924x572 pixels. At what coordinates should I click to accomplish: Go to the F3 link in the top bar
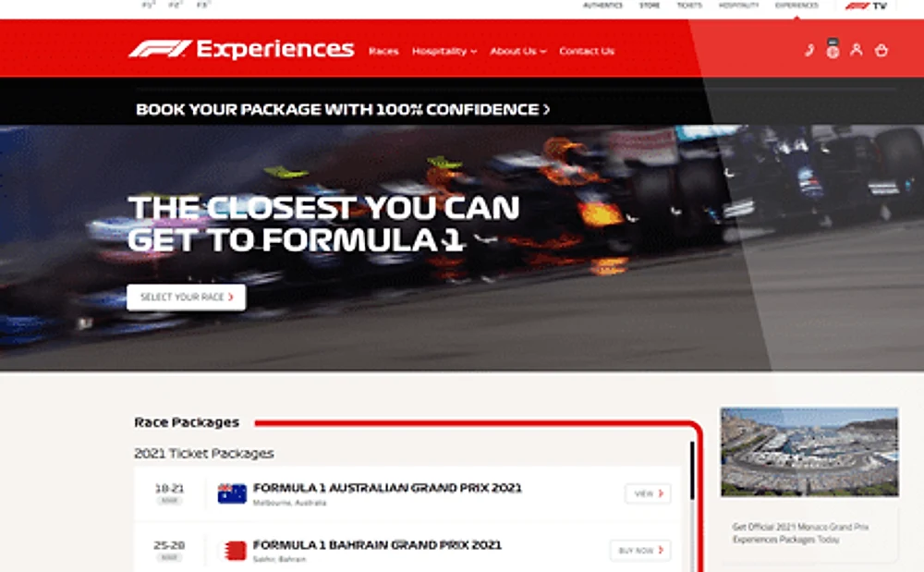point(203,5)
